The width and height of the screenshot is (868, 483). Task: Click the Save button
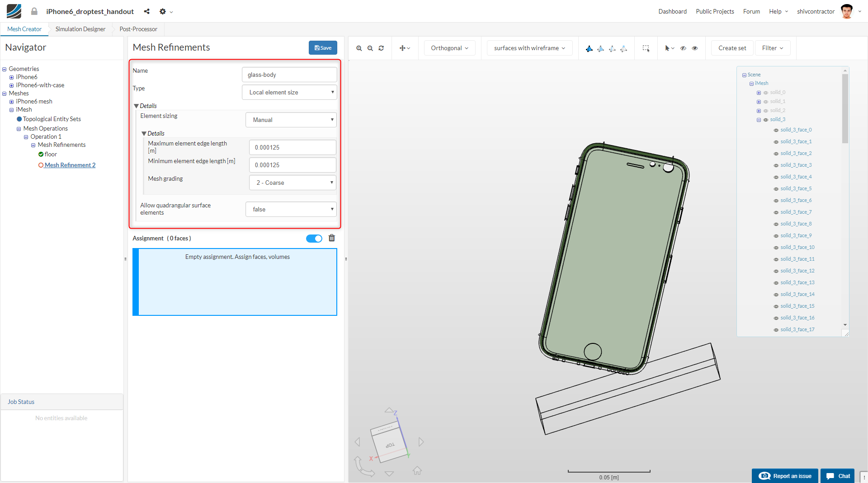point(323,48)
